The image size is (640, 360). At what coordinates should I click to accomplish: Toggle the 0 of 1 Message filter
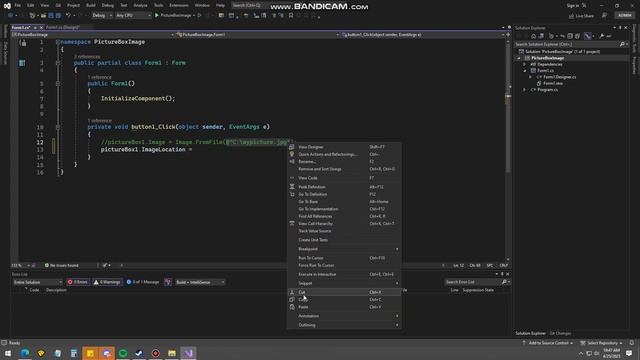tap(143, 282)
